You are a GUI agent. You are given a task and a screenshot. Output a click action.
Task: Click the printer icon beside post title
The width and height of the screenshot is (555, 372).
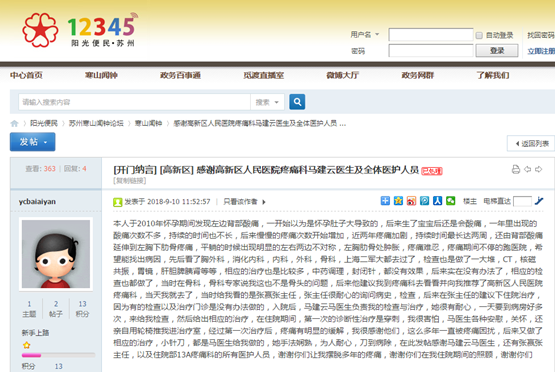tap(516, 170)
